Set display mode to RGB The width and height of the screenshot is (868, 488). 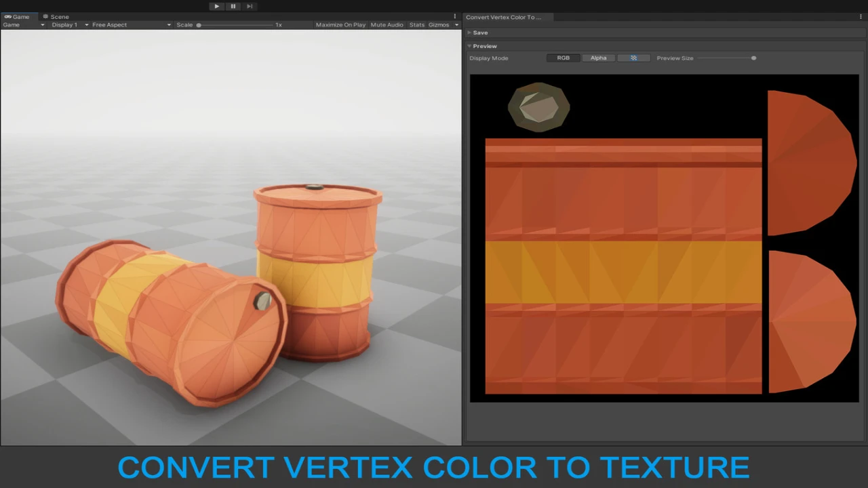tap(564, 58)
